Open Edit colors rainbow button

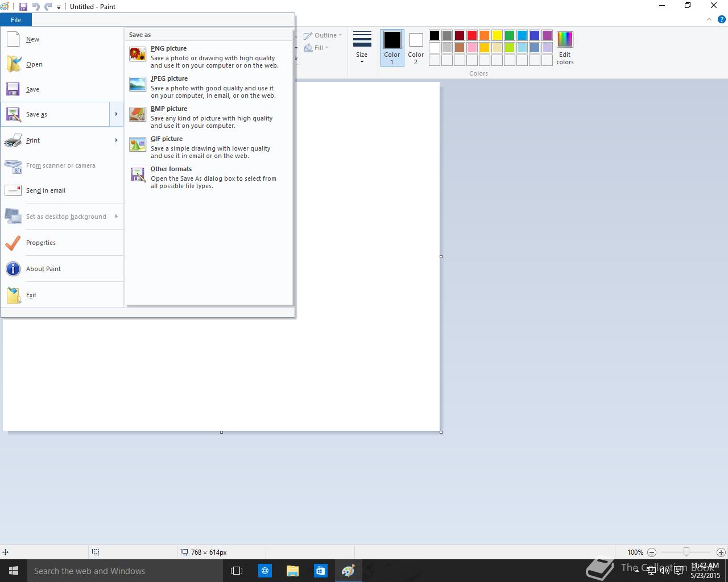point(565,48)
